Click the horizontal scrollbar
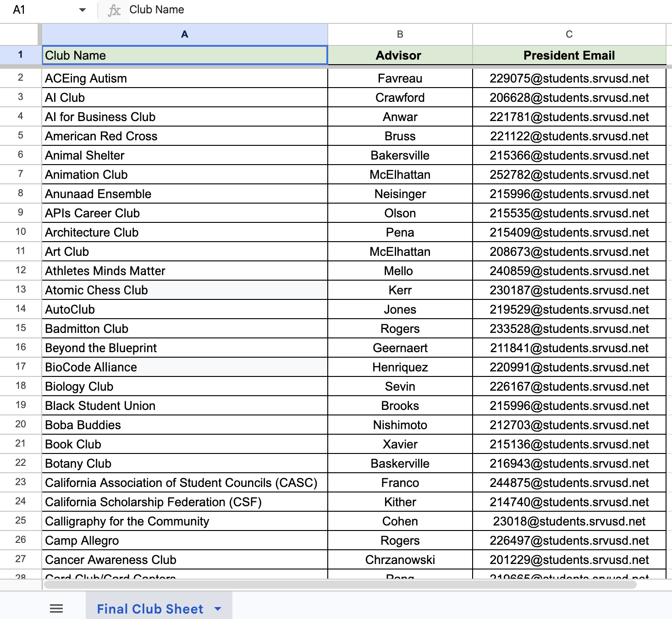The height and width of the screenshot is (619, 672). 340,584
